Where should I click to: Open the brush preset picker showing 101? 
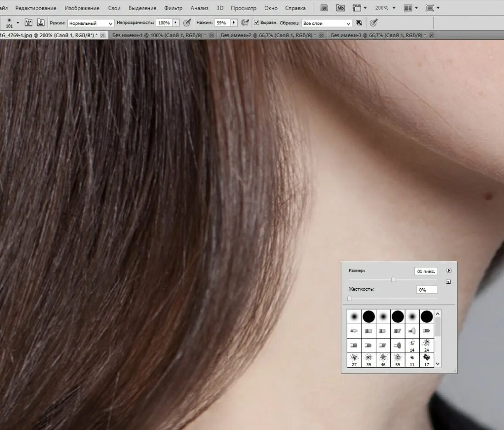[9, 23]
